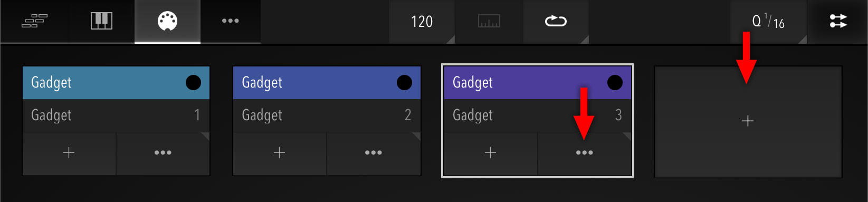Toggle the metronome icon
This screenshot has height=202, width=868.
pyautogui.click(x=489, y=22)
